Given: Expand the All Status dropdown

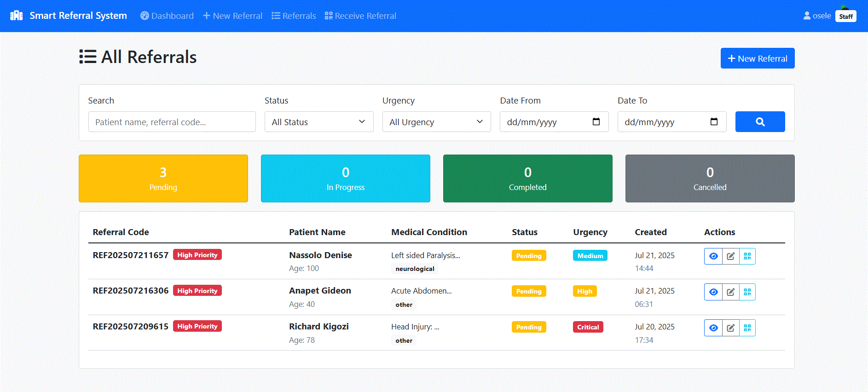Looking at the screenshot, I should [319, 122].
